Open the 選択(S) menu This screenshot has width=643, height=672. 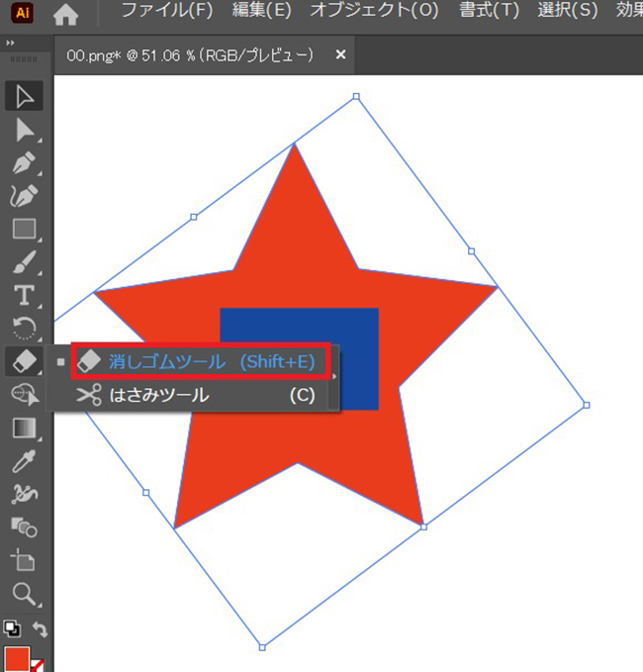pyautogui.click(x=567, y=10)
